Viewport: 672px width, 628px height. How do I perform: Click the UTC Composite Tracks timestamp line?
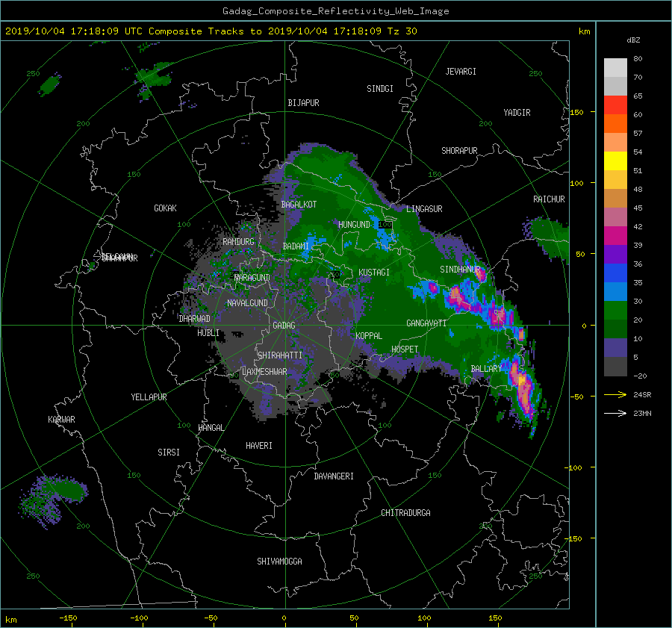[211, 31]
